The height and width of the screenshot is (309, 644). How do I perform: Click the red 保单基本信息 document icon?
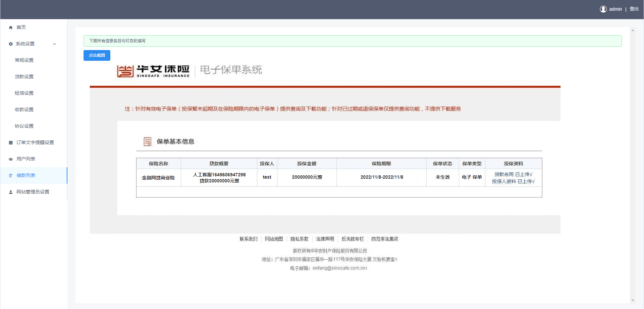147,141
